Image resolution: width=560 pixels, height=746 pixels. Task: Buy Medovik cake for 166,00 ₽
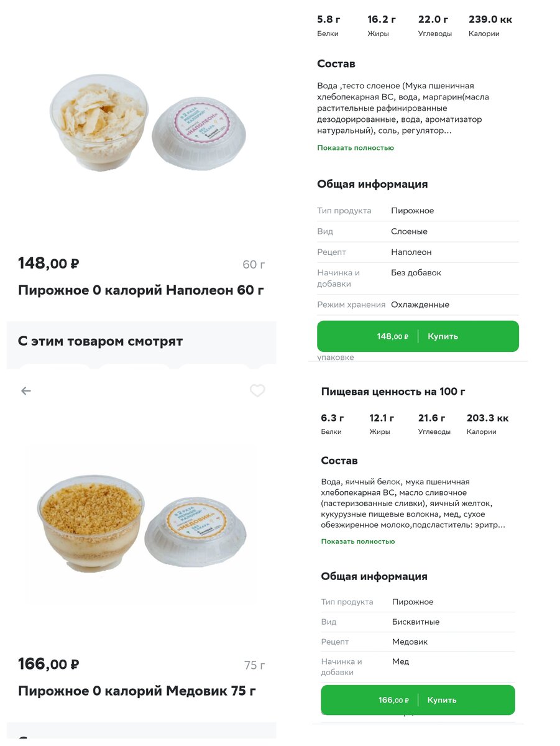coord(418,700)
